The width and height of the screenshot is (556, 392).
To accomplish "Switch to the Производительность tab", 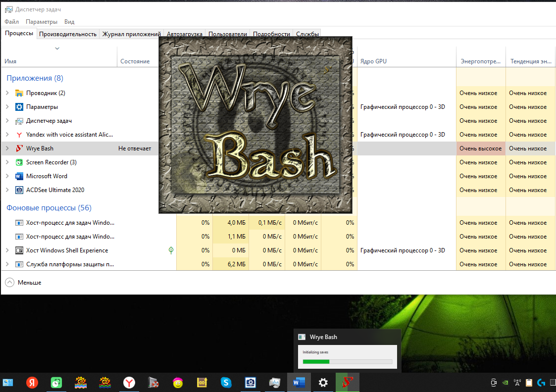I will tap(67, 34).
